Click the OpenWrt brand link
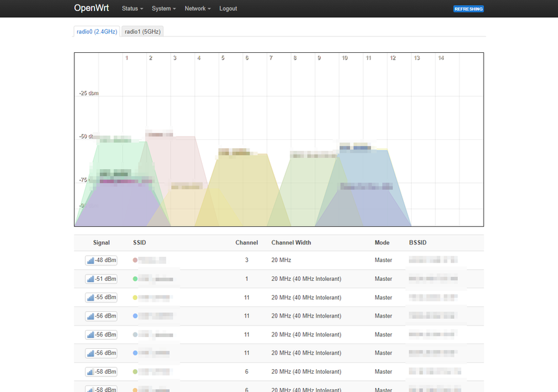The height and width of the screenshot is (392, 558). 91,8
